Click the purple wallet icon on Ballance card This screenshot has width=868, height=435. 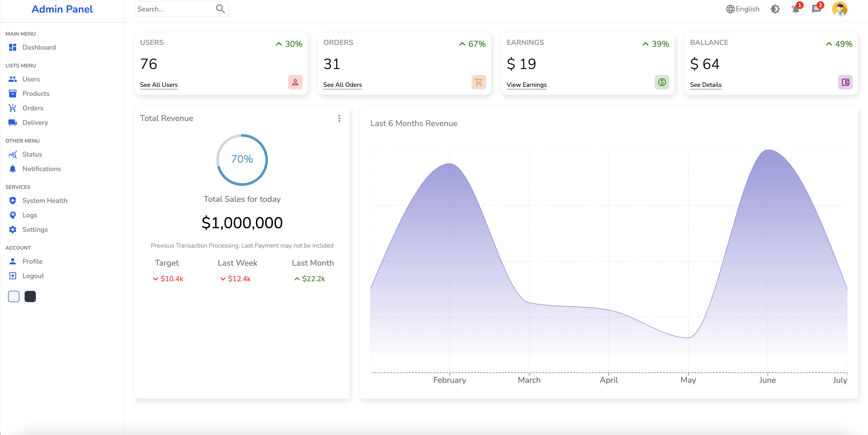[x=845, y=82]
